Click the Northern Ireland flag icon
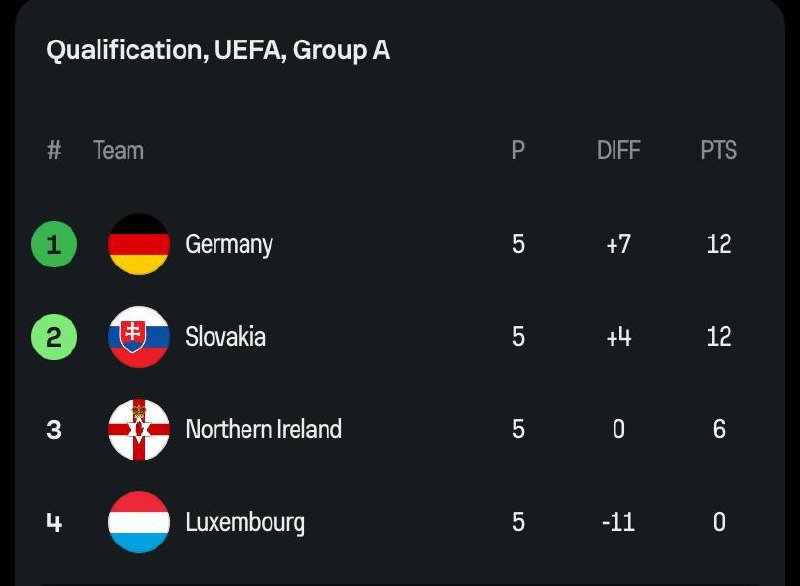800x586 pixels. [139, 430]
